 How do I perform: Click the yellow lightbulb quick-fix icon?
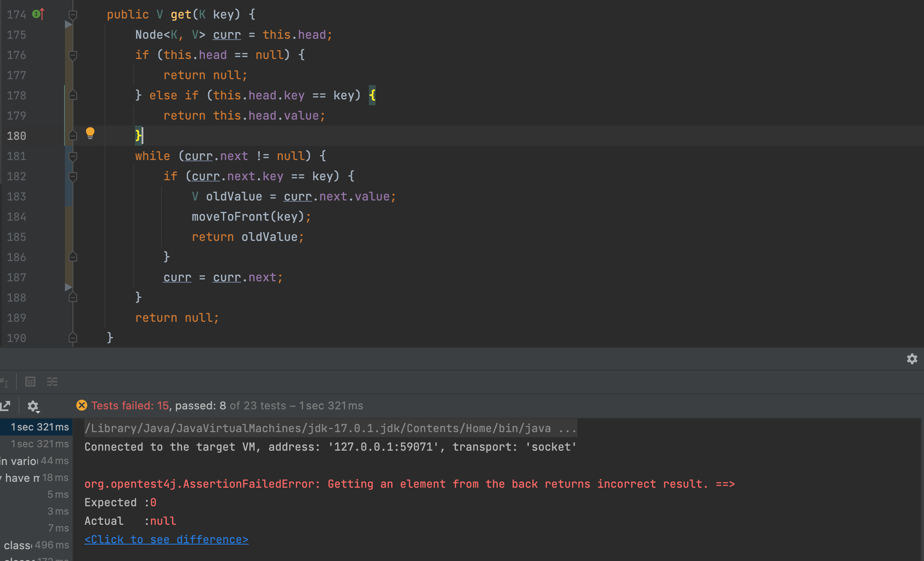(90, 134)
